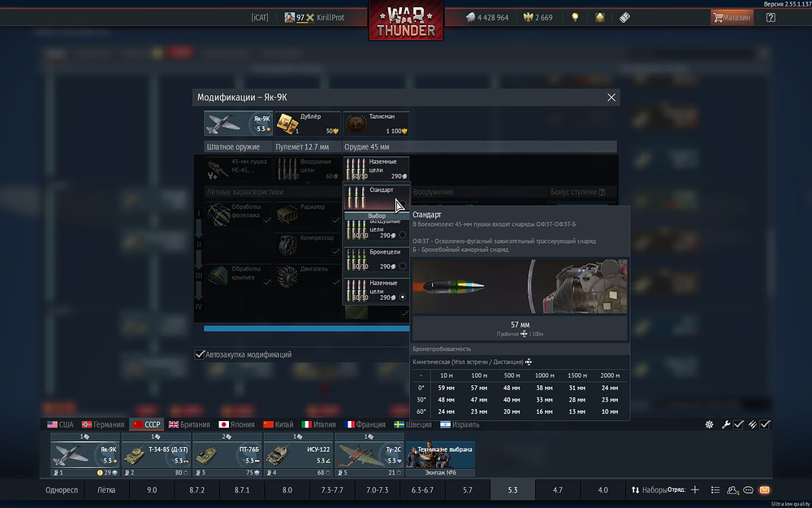The width and height of the screenshot is (812, 508).
Task: Select the 4.7 preset
Action: 558,490
